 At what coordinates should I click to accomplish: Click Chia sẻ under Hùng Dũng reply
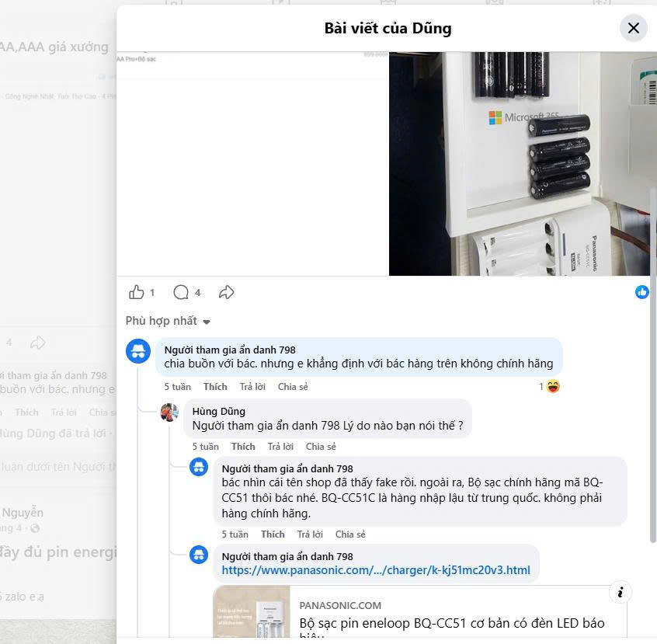click(x=321, y=447)
